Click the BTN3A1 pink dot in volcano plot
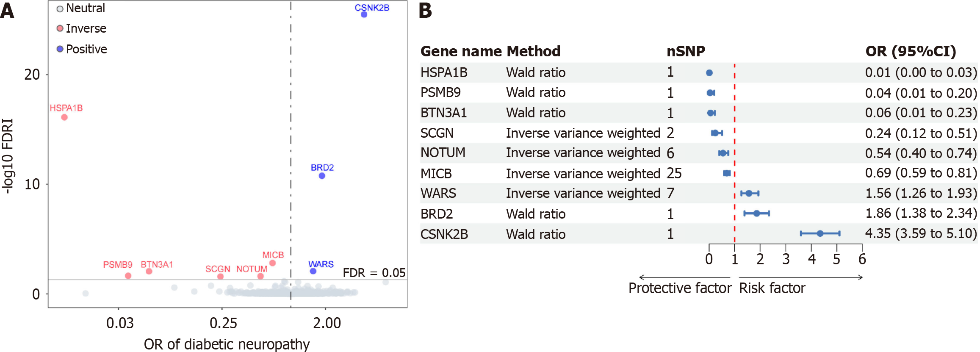The image size is (980, 352). click(149, 271)
